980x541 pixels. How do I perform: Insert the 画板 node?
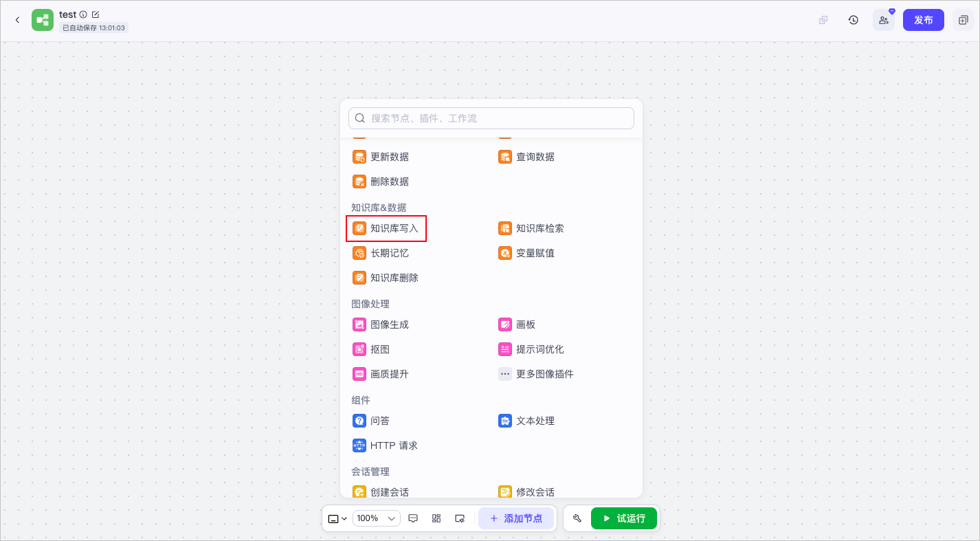point(517,324)
